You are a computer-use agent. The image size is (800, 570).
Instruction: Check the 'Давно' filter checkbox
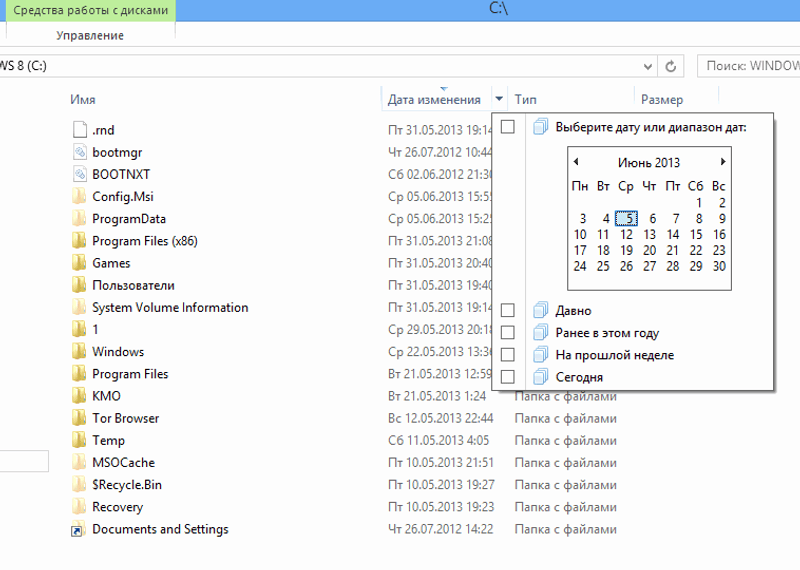pyautogui.click(x=508, y=311)
